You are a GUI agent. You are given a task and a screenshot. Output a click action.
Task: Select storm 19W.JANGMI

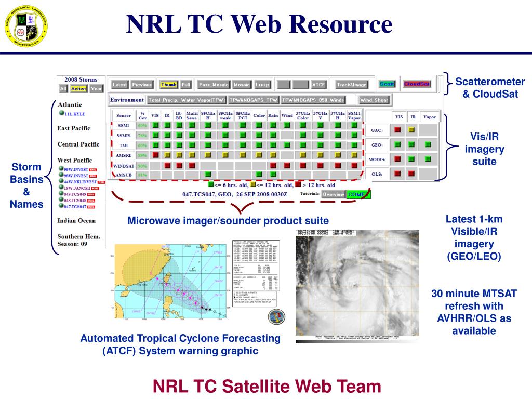(x=77, y=188)
